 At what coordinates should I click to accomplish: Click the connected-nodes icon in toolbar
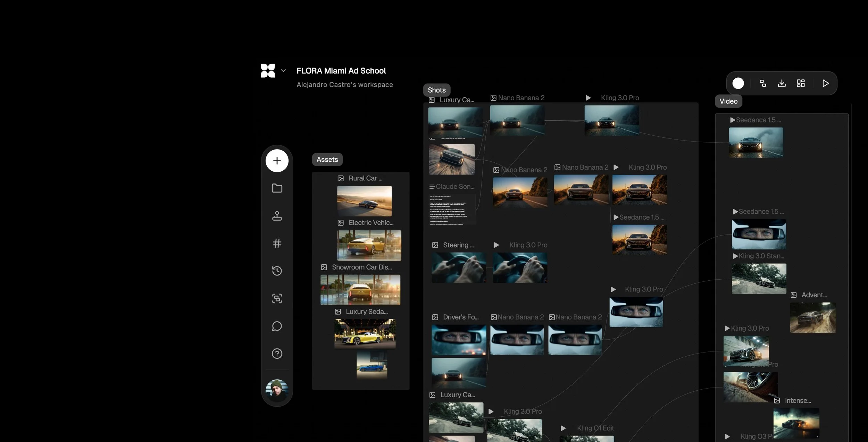763,83
